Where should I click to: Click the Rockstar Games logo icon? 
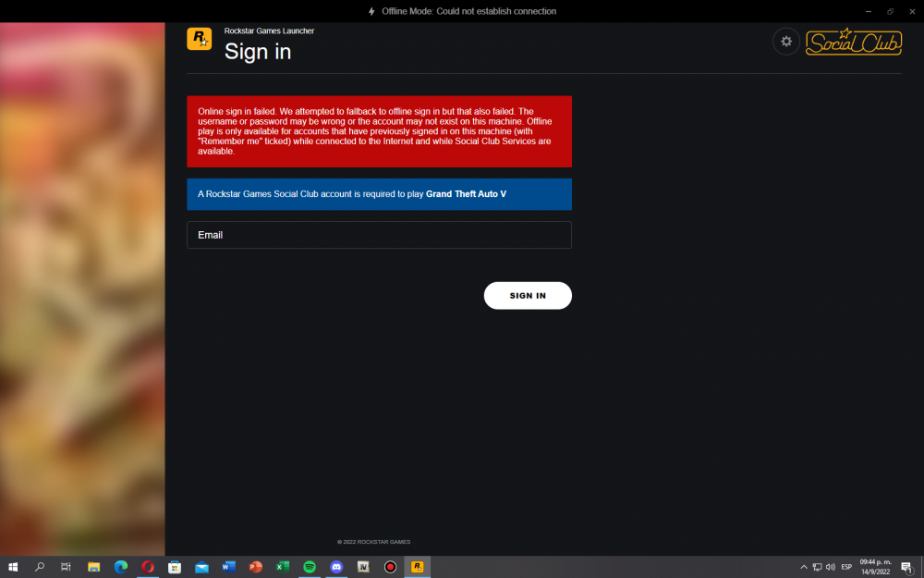(200, 39)
